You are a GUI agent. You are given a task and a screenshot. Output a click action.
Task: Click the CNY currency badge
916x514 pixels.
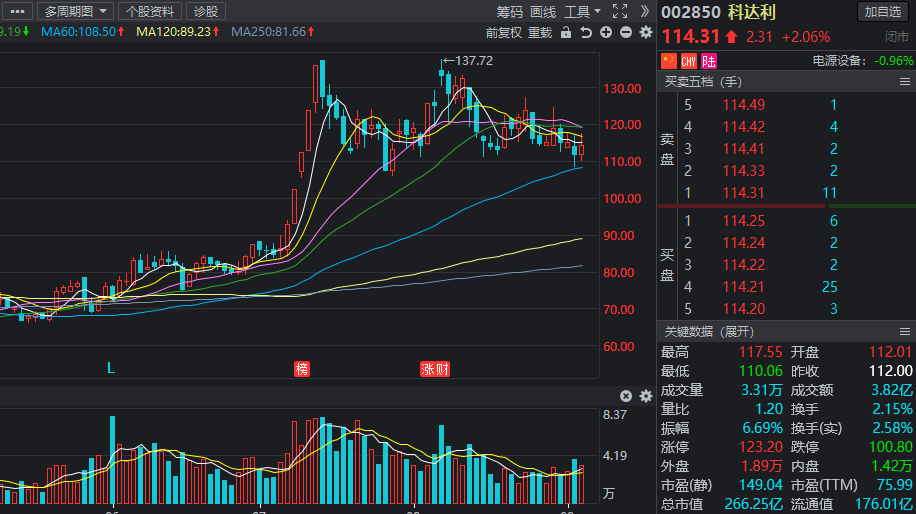[x=689, y=61]
